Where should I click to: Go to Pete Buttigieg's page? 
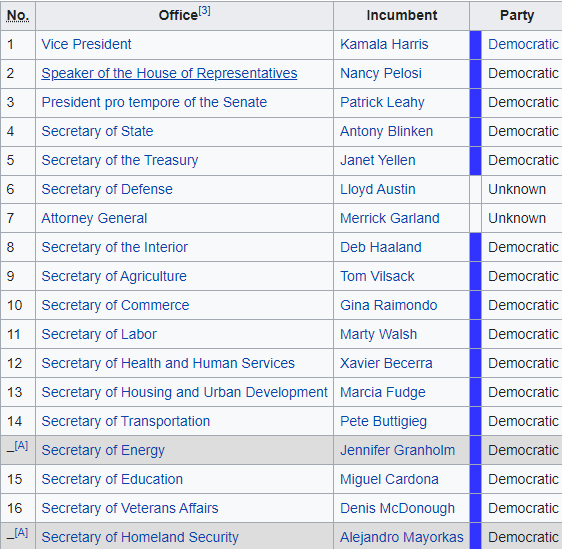click(x=384, y=421)
